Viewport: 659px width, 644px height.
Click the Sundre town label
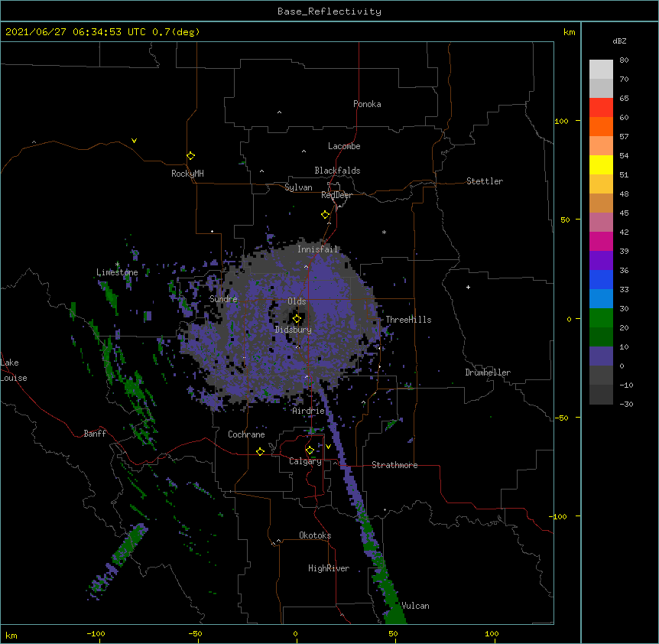click(x=223, y=299)
